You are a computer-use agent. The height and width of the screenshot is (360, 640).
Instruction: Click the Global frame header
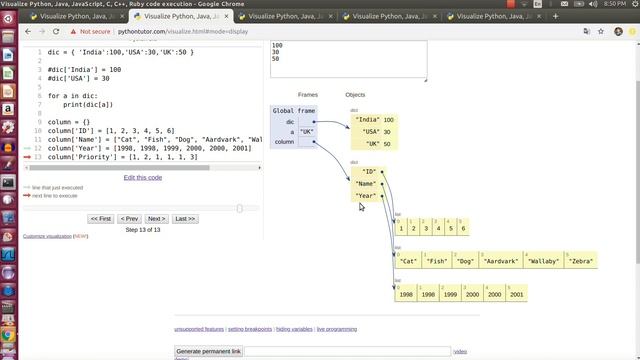(x=293, y=111)
